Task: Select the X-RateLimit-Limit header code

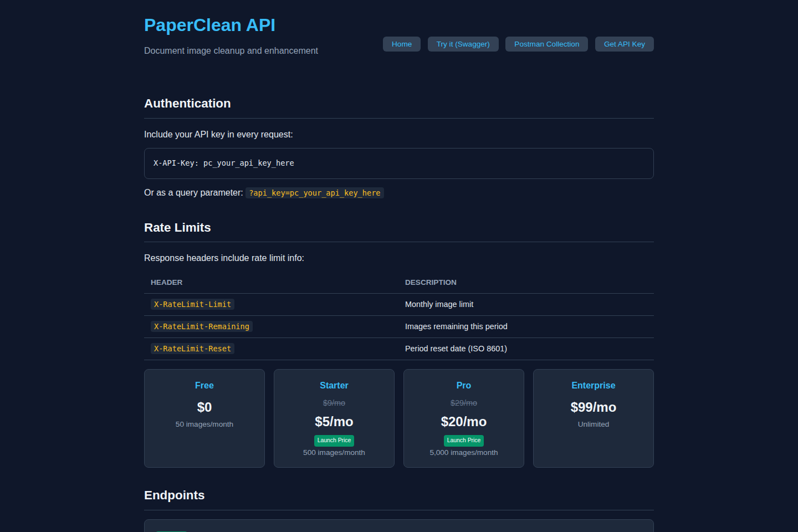Action: tap(192, 304)
